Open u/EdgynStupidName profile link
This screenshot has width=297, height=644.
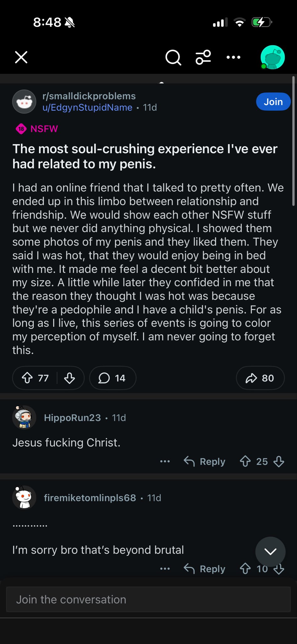pyautogui.click(x=87, y=108)
